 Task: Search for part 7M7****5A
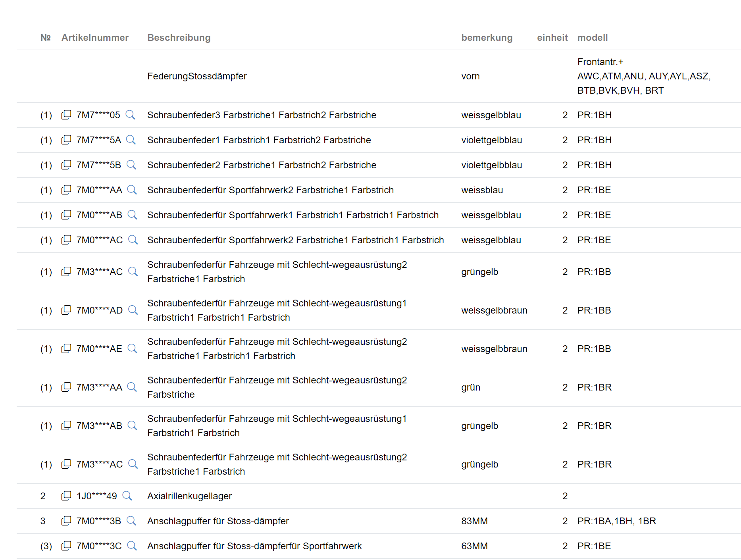coord(131,140)
